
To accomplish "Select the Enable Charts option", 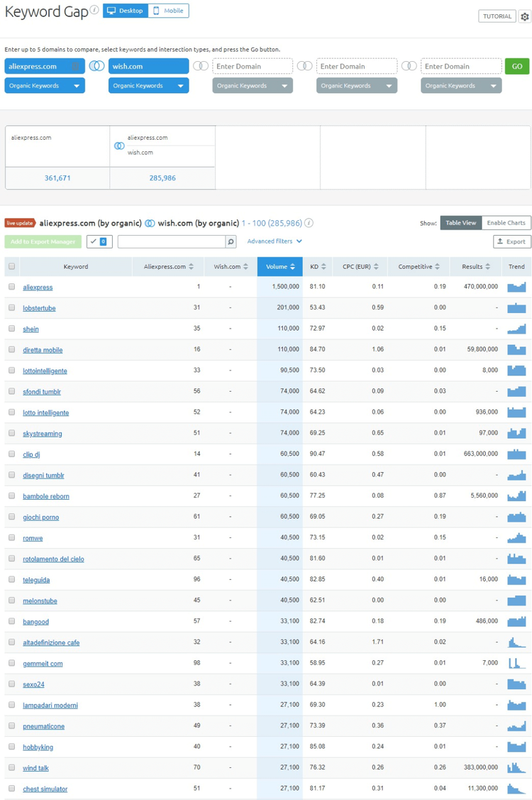I will click(x=506, y=223).
